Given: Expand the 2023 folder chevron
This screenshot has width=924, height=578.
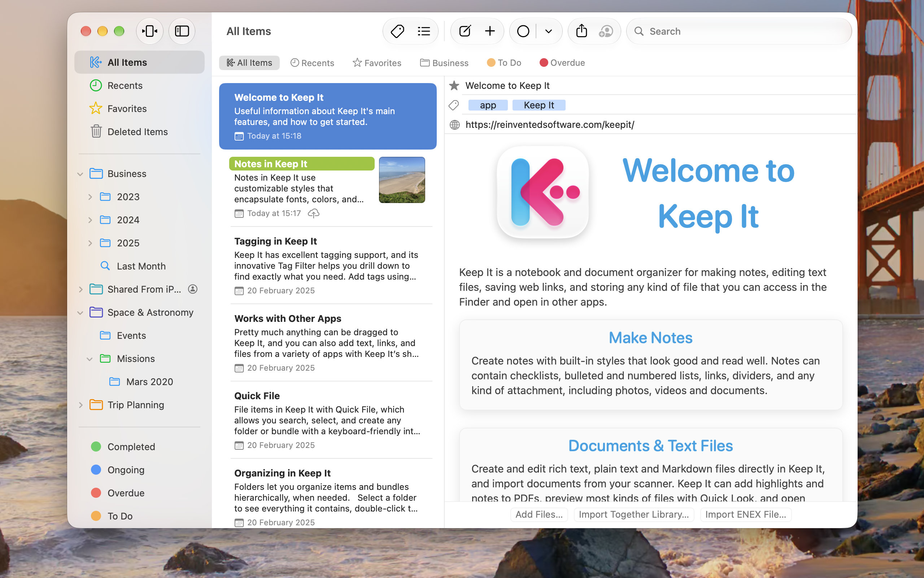Looking at the screenshot, I should click(x=90, y=197).
